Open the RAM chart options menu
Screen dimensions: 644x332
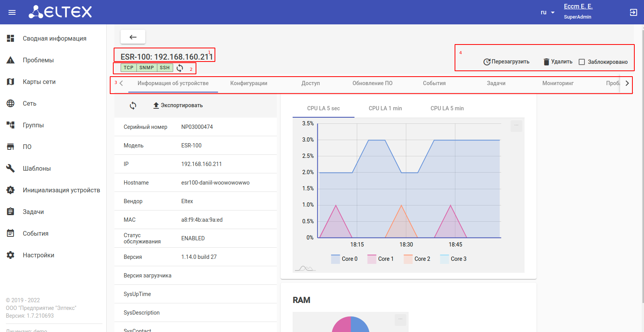pyautogui.click(x=400, y=320)
